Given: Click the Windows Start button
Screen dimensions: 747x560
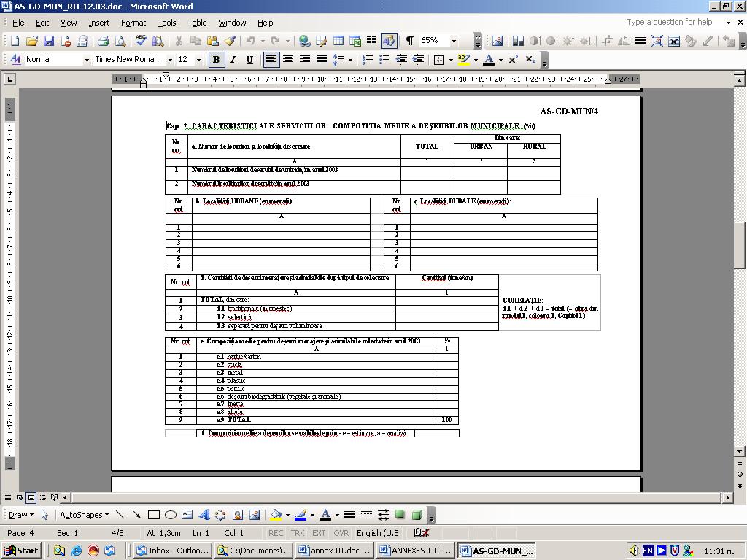Looking at the screenshot, I should pyautogui.click(x=21, y=551).
